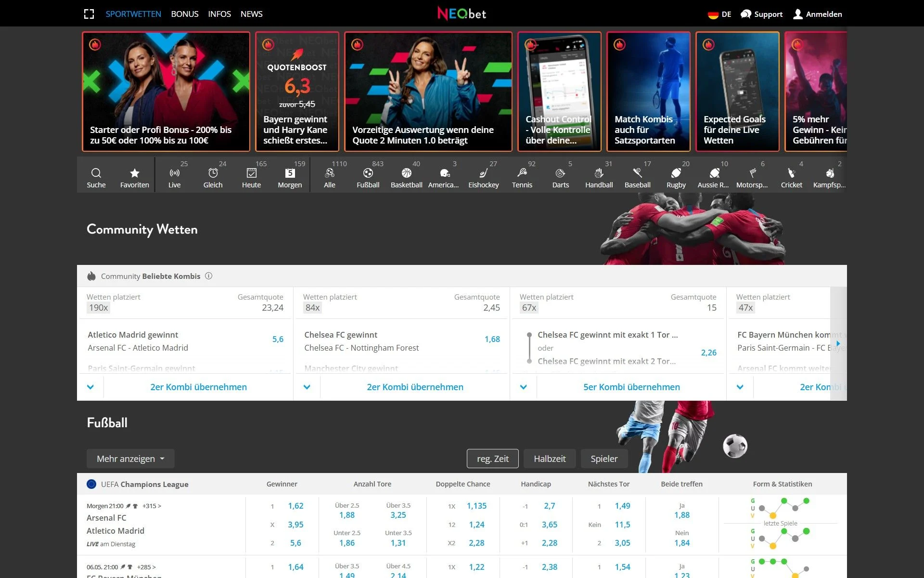Open the Suche search icon
The width and height of the screenshot is (924, 578).
pyautogui.click(x=96, y=173)
